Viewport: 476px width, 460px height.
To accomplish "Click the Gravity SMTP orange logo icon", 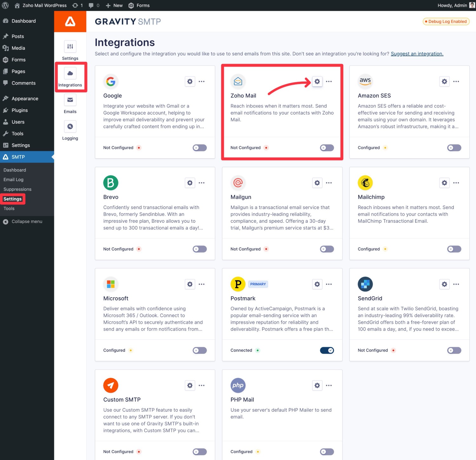I will tap(70, 22).
